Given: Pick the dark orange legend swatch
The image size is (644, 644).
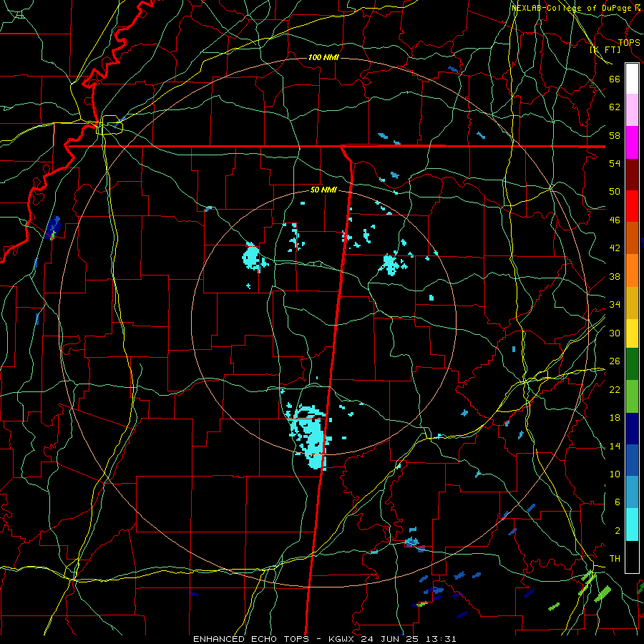Looking at the screenshot, I should point(632,238).
